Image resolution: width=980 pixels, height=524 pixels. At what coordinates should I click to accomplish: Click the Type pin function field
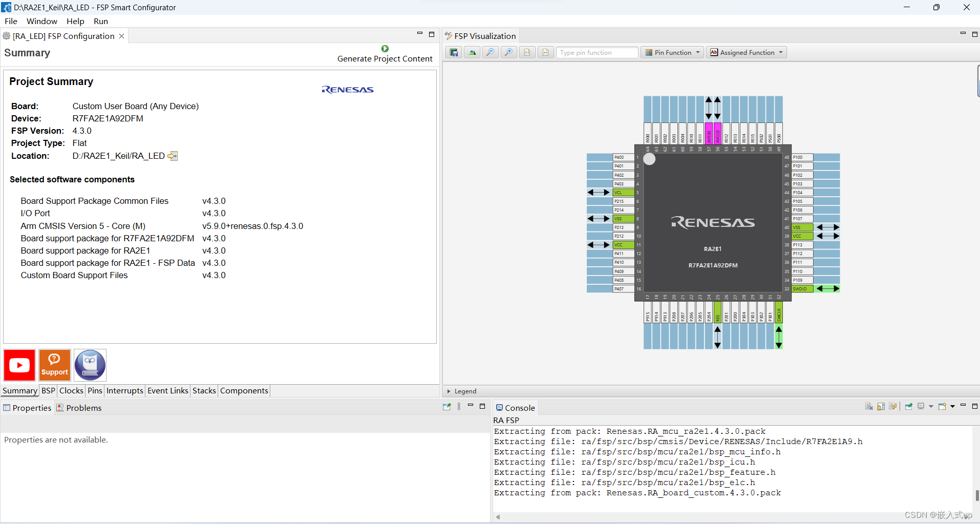point(597,52)
